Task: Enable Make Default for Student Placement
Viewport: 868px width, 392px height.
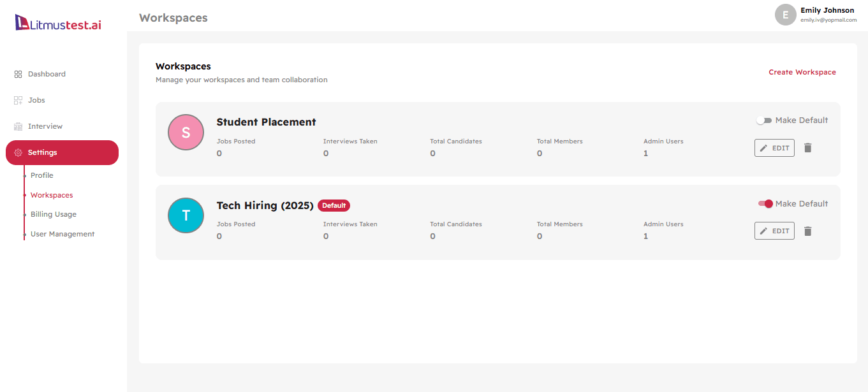Action: 763,119
